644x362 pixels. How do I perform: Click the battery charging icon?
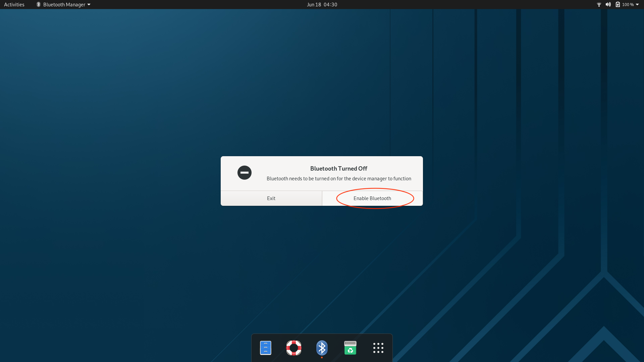pos(618,4)
